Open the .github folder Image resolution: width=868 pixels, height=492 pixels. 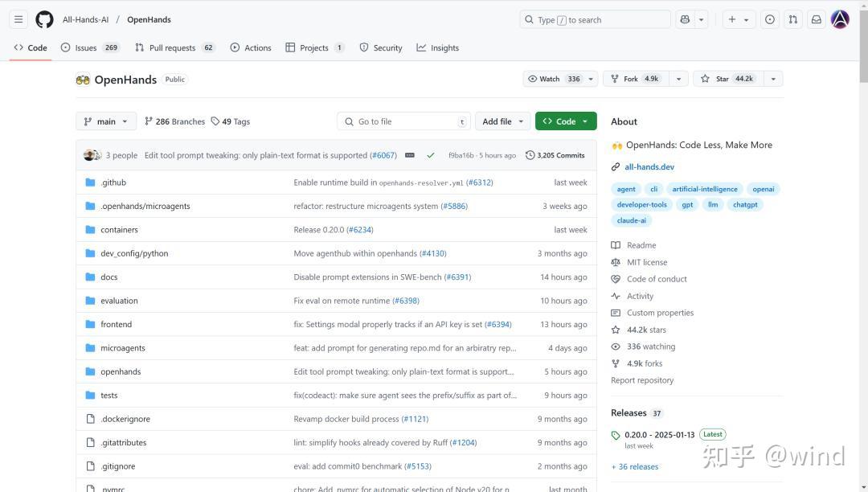tap(113, 182)
